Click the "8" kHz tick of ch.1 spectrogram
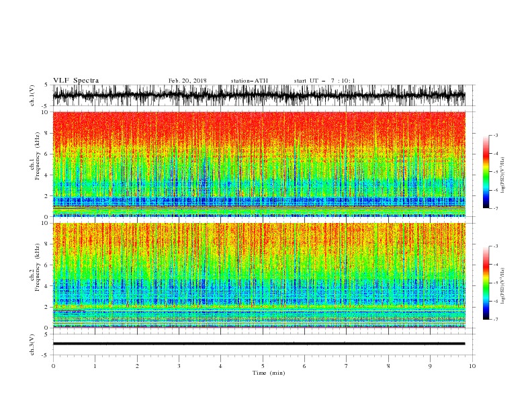The image size is (532, 411). (47, 133)
